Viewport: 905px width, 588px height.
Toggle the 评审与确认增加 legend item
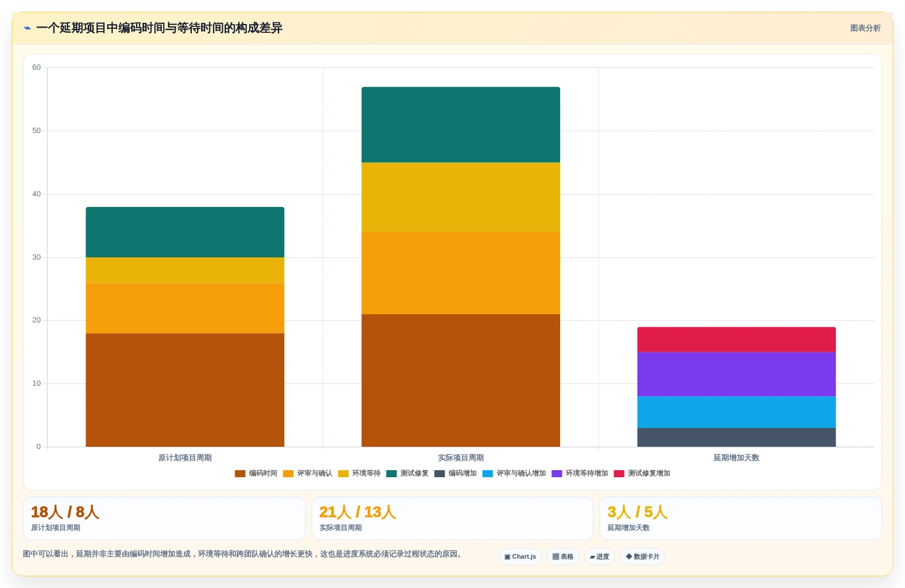click(x=514, y=473)
